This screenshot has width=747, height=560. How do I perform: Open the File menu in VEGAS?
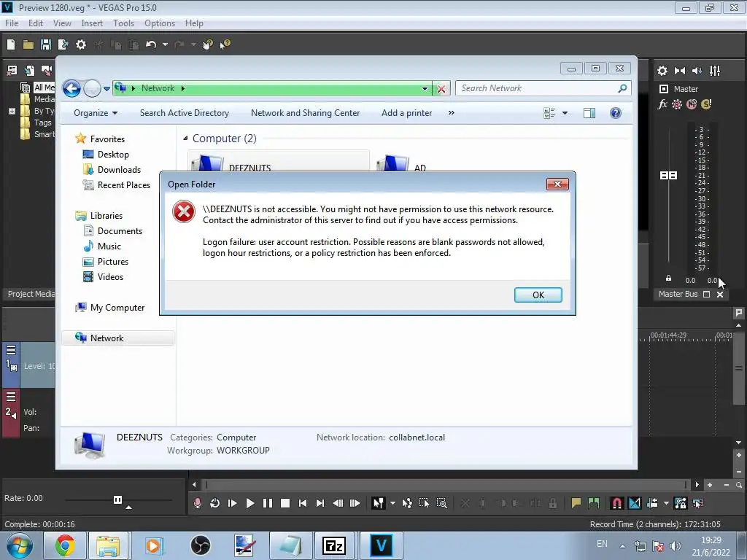[x=12, y=23]
